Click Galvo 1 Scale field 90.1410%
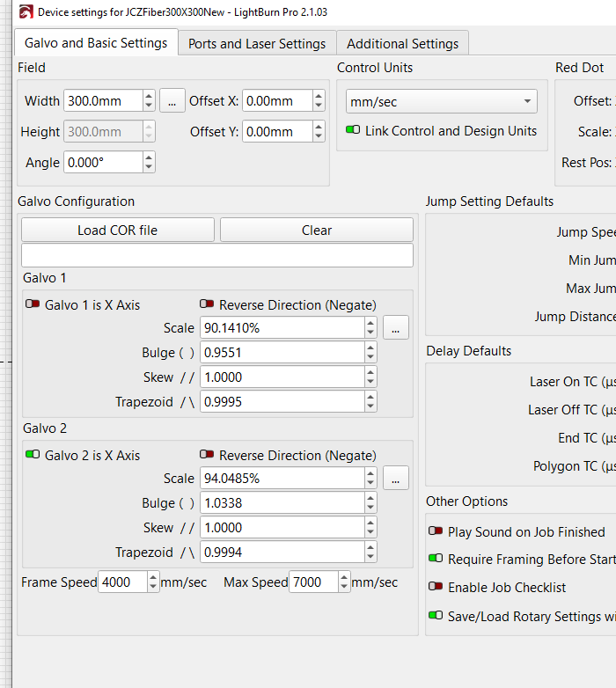 tap(282, 328)
